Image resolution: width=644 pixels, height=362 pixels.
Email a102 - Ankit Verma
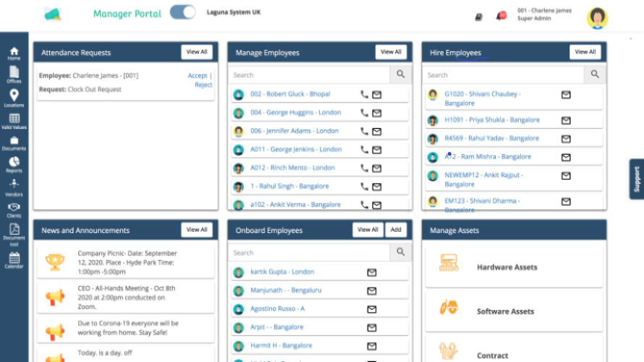(x=376, y=205)
